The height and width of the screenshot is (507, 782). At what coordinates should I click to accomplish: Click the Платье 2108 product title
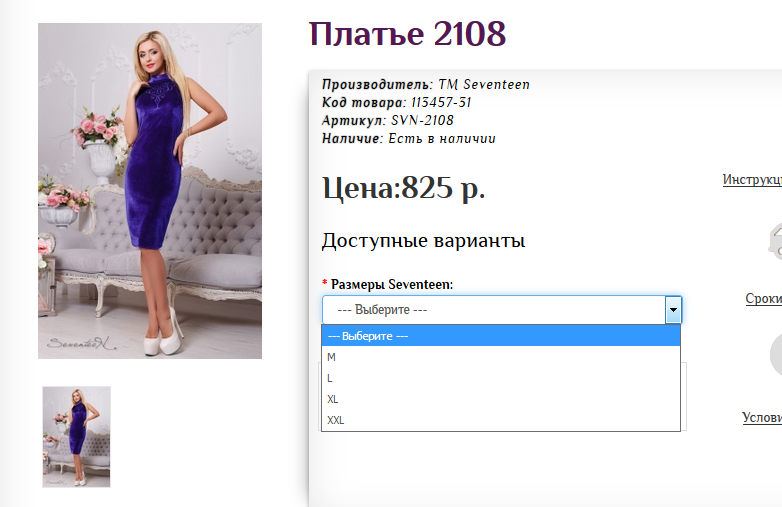click(x=408, y=34)
